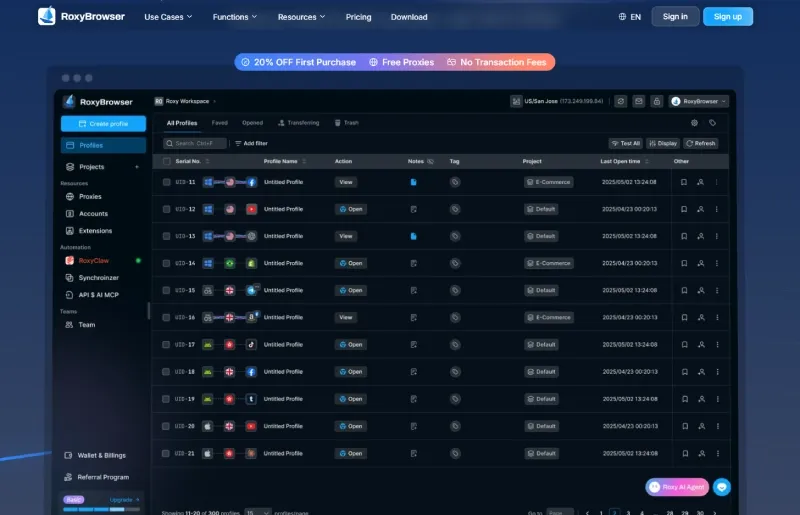The width and height of the screenshot is (800, 515).
Task: Open the Synchronizer tool
Action: point(92,278)
